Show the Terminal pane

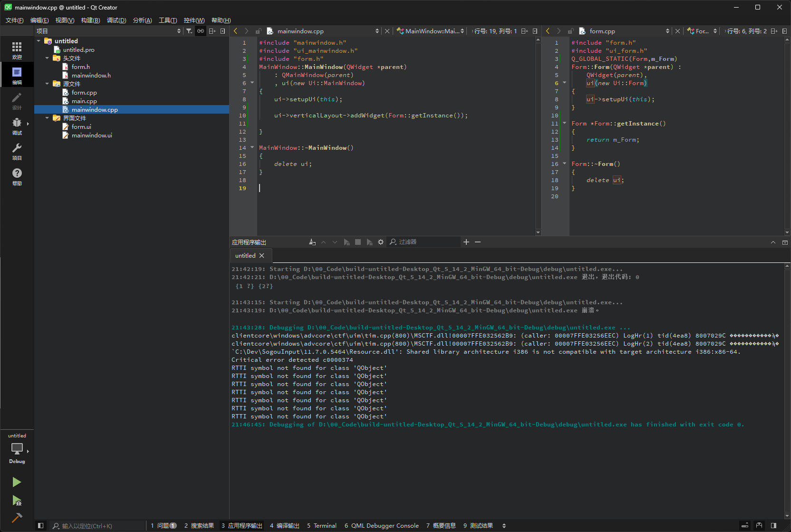coord(322,525)
